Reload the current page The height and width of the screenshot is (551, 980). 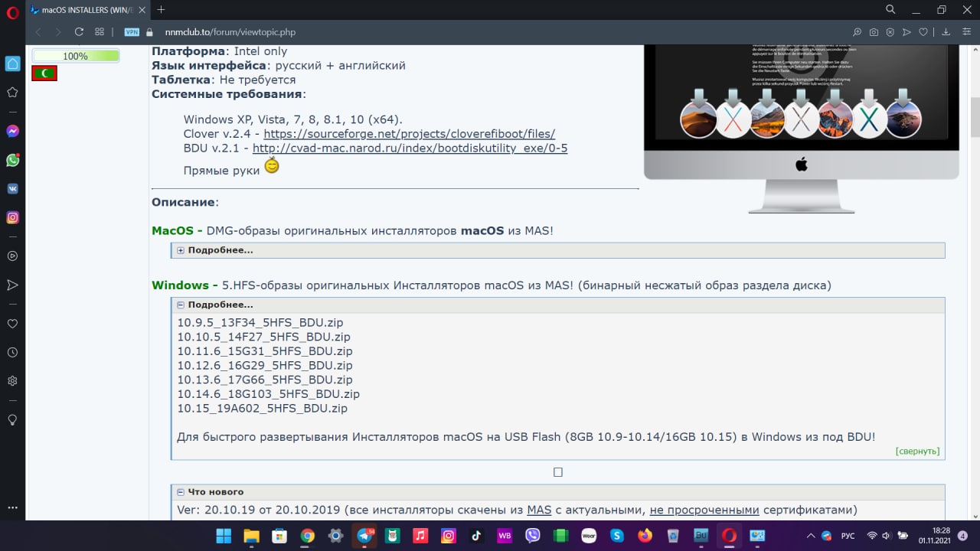pyautogui.click(x=79, y=32)
